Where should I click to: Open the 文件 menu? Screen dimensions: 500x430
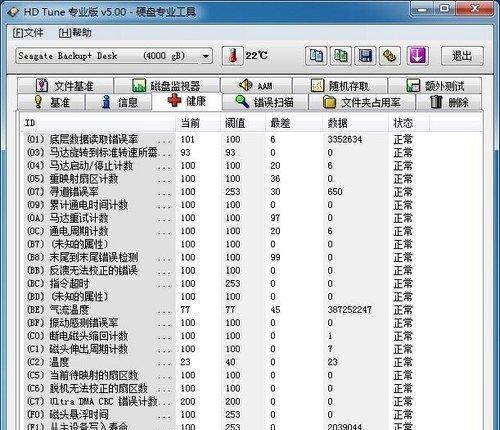[28, 33]
